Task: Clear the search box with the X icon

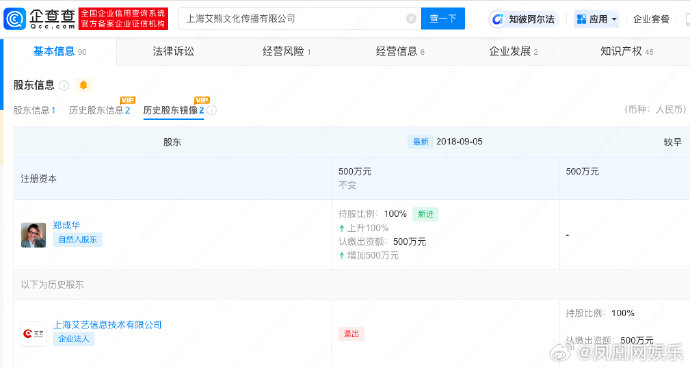Action: [x=411, y=18]
